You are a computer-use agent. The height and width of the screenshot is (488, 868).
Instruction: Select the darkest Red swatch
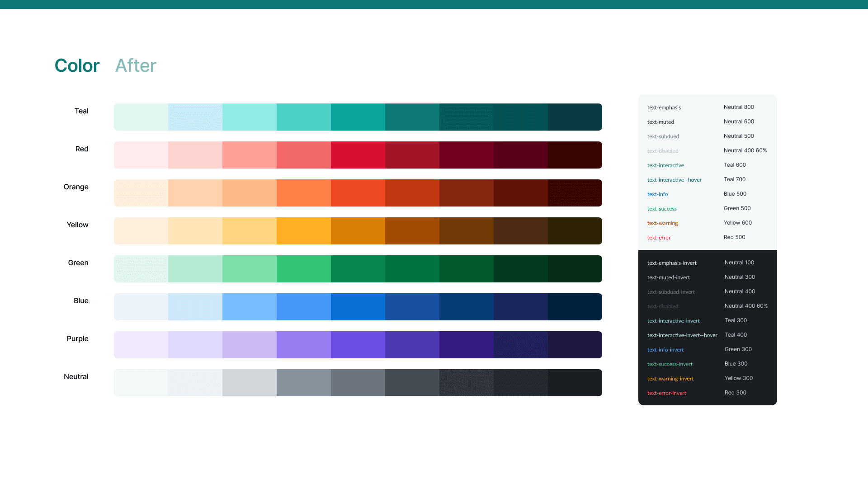pos(575,155)
